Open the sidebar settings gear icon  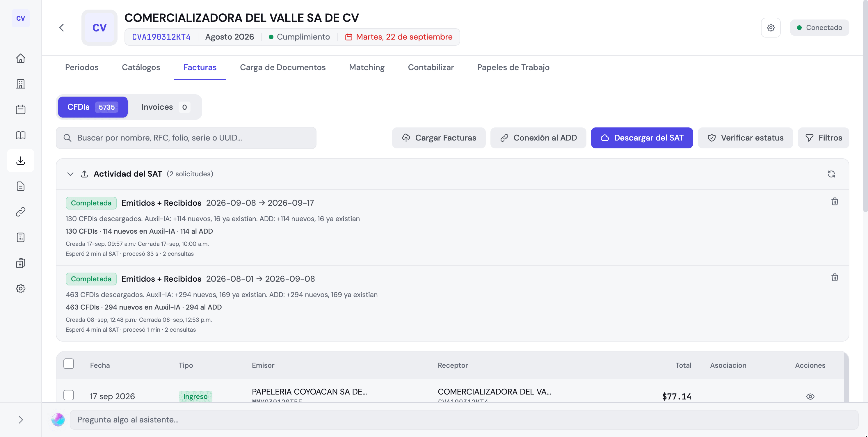tap(21, 289)
